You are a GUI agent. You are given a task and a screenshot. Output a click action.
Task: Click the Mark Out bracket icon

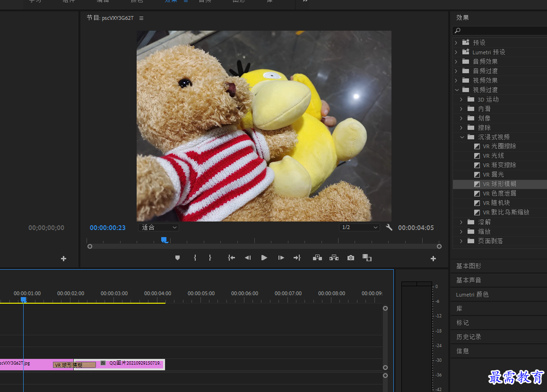(210, 258)
